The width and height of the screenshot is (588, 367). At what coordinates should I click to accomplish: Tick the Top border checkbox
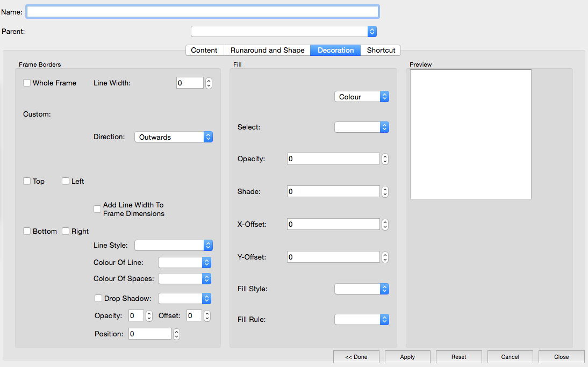coord(27,181)
